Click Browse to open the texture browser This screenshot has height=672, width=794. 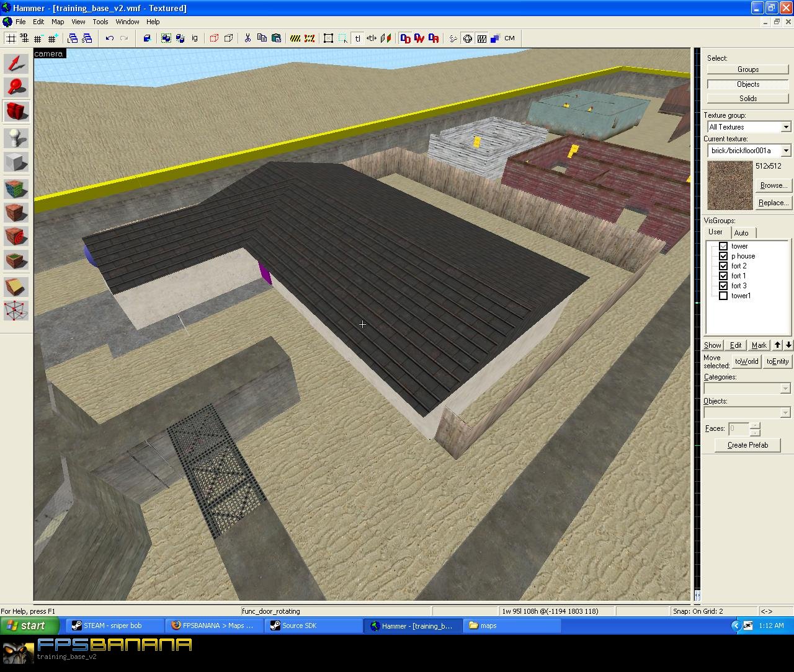tap(774, 185)
